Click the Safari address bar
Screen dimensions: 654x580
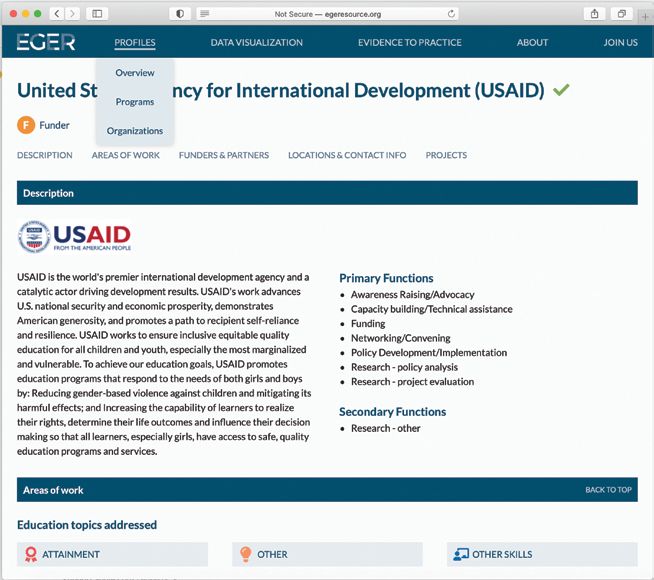point(327,14)
